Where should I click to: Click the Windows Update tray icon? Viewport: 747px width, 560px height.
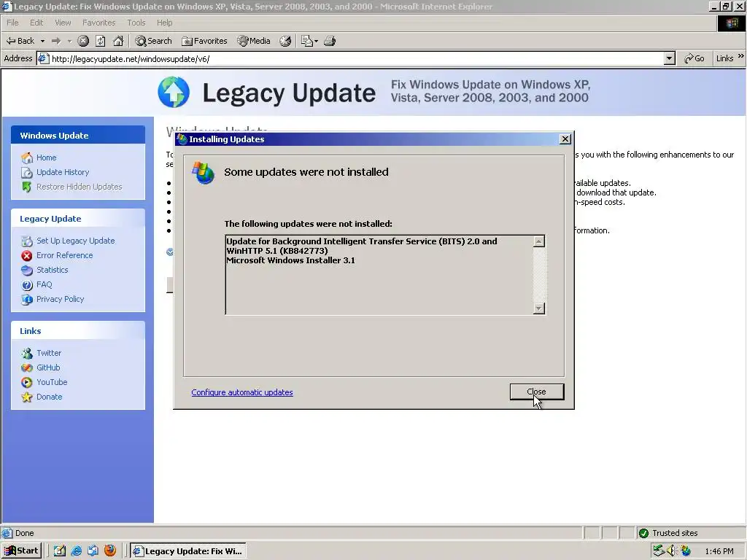[x=686, y=551]
